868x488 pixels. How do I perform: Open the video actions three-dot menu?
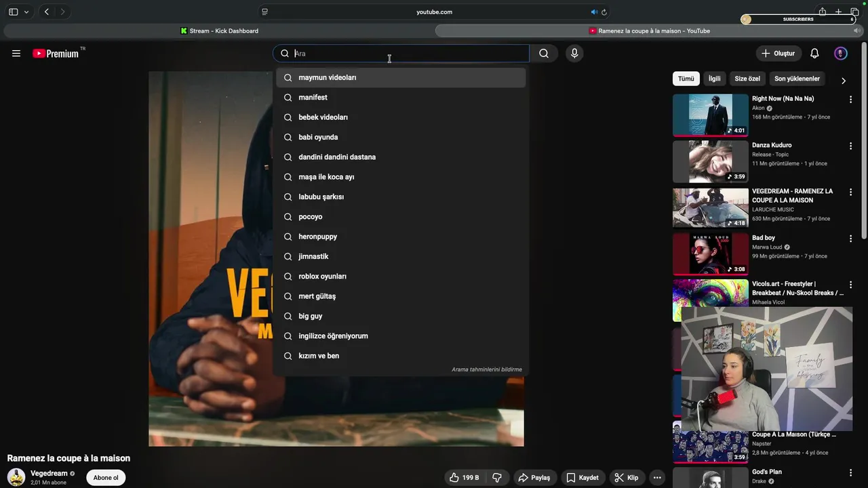(x=657, y=478)
